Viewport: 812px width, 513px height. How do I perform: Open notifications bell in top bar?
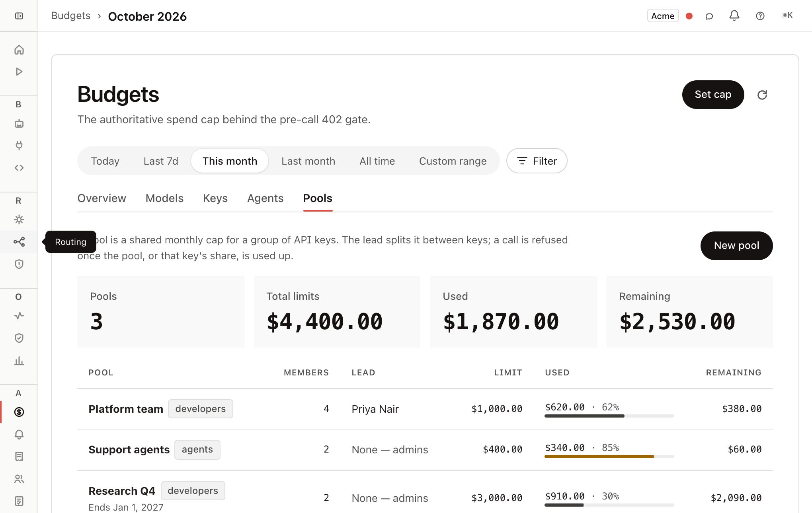pyautogui.click(x=734, y=16)
